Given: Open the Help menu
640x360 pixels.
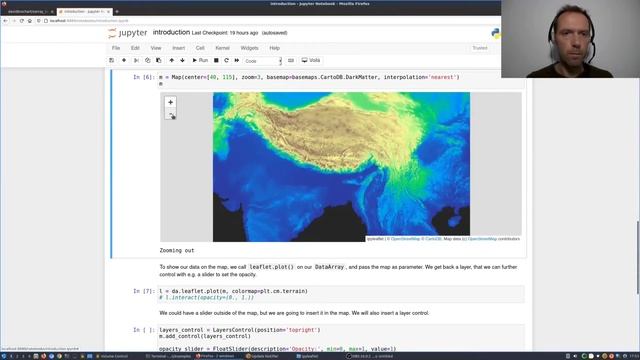Looking at the screenshot, I should 275,48.
